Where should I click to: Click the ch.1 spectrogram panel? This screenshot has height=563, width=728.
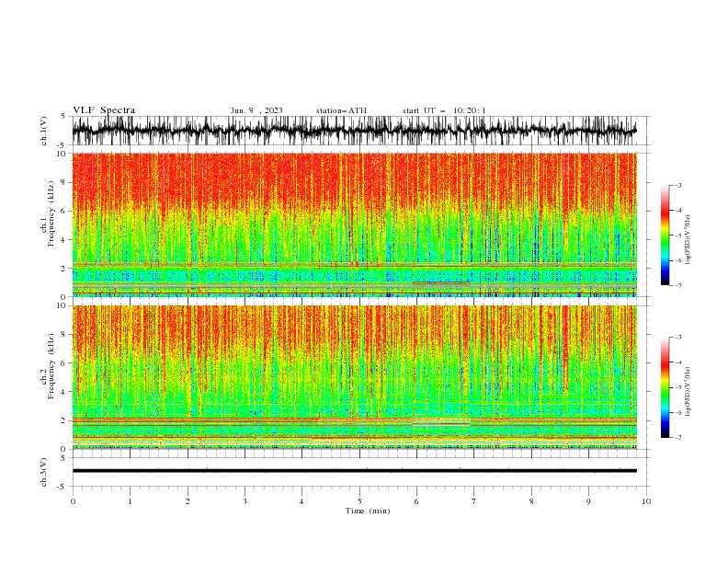(x=354, y=224)
